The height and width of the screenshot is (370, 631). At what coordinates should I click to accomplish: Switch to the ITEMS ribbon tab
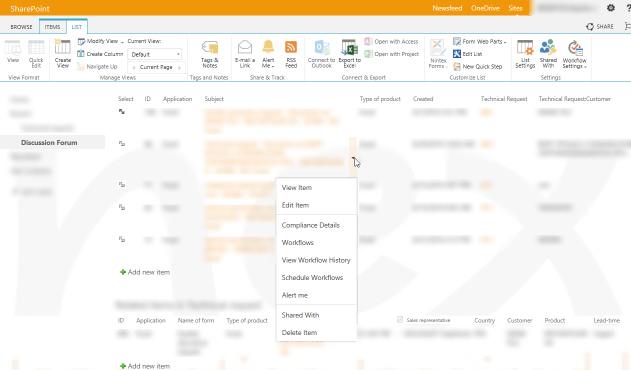click(52, 27)
